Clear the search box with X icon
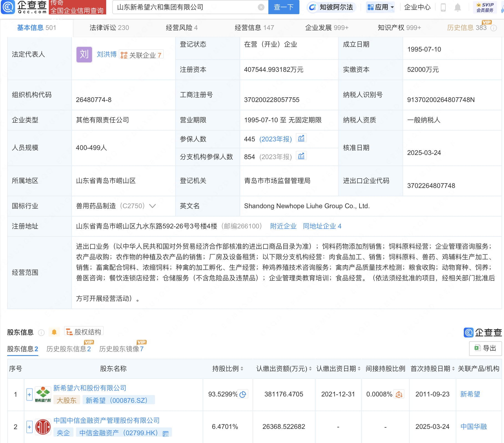Screen dimensions: 504x443 coord(261,7)
